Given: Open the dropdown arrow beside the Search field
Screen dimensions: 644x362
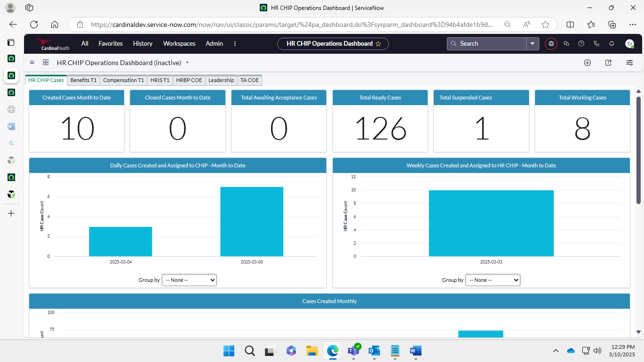Looking at the screenshot, I should (x=533, y=43).
